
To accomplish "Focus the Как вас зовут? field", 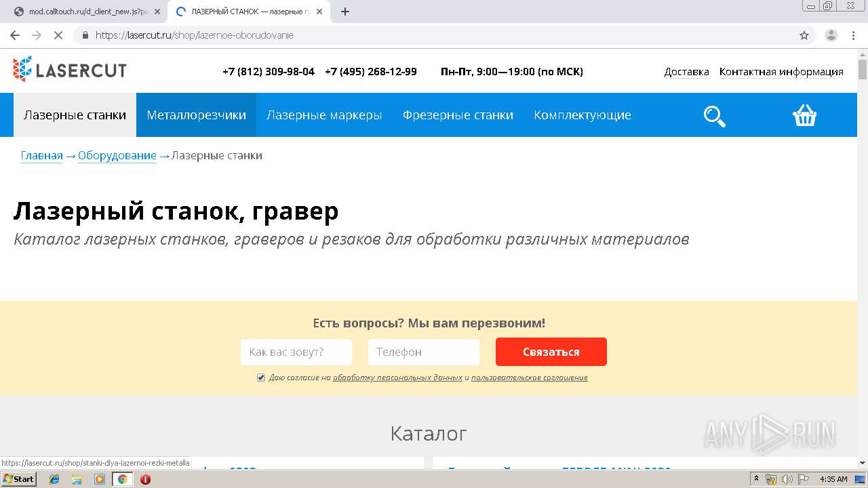I will tap(296, 352).
